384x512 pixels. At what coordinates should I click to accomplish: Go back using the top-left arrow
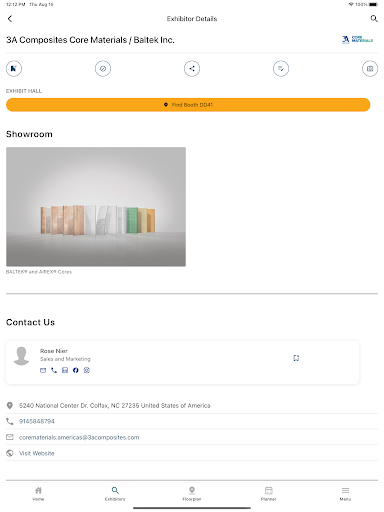pos(10,19)
